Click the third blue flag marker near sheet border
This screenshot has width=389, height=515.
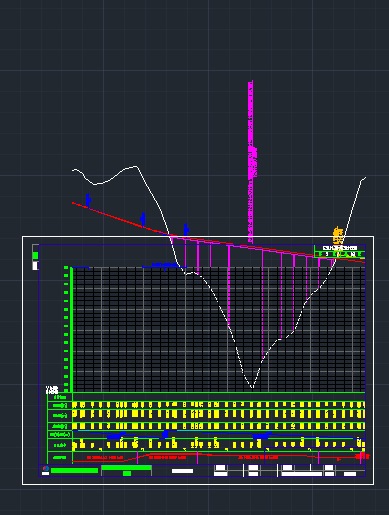click(186, 230)
